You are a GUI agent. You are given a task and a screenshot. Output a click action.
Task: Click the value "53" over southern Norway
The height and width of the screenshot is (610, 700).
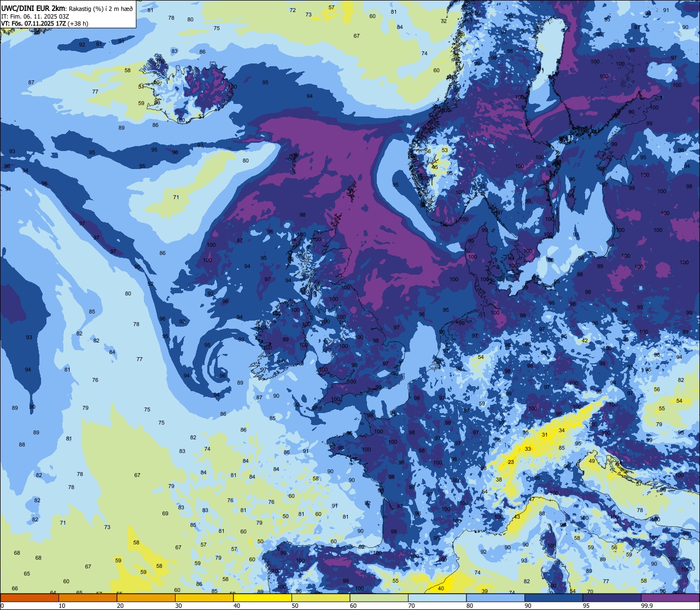[445, 150]
